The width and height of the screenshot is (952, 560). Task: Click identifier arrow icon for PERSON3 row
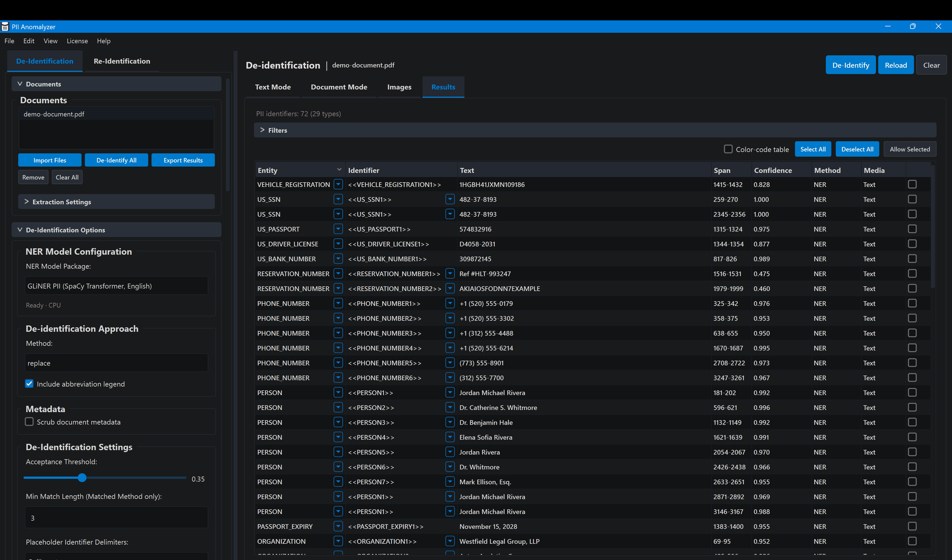450,422
